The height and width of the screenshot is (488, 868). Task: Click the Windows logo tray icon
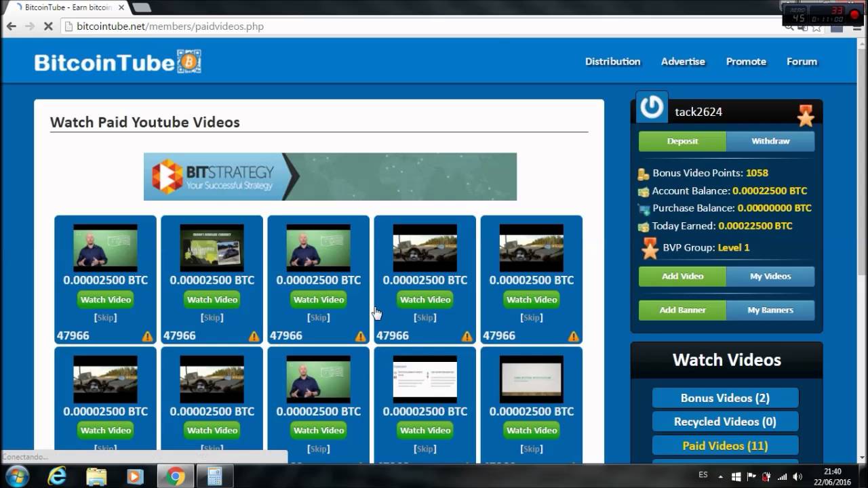737,476
